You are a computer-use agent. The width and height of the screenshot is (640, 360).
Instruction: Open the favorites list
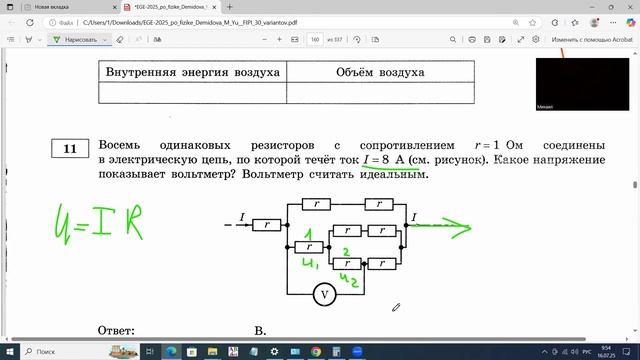point(575,23)
